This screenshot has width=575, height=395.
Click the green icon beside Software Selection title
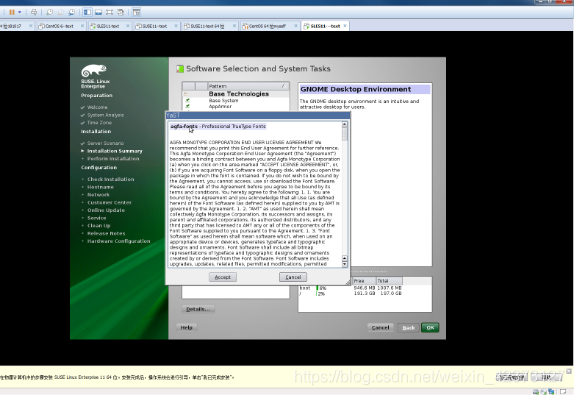[x=180, y=69]
